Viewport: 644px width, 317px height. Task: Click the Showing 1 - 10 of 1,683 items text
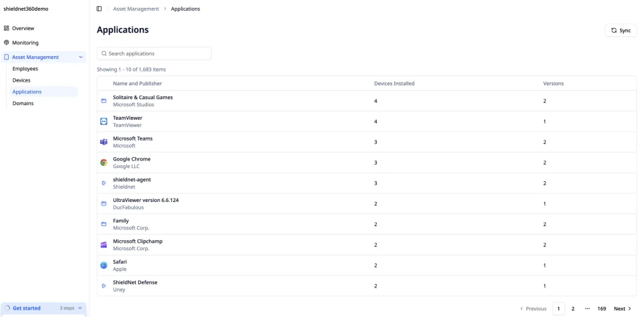tap(132, 70)
